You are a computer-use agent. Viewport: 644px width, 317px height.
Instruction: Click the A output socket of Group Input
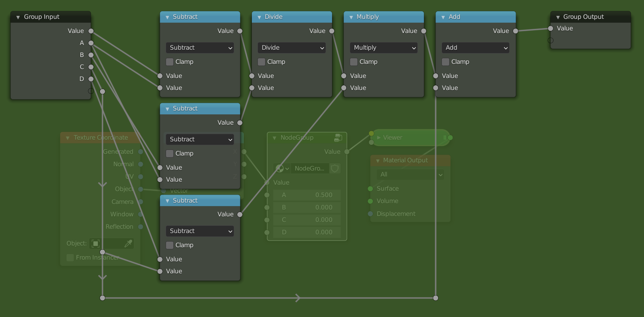coord(91,43)
